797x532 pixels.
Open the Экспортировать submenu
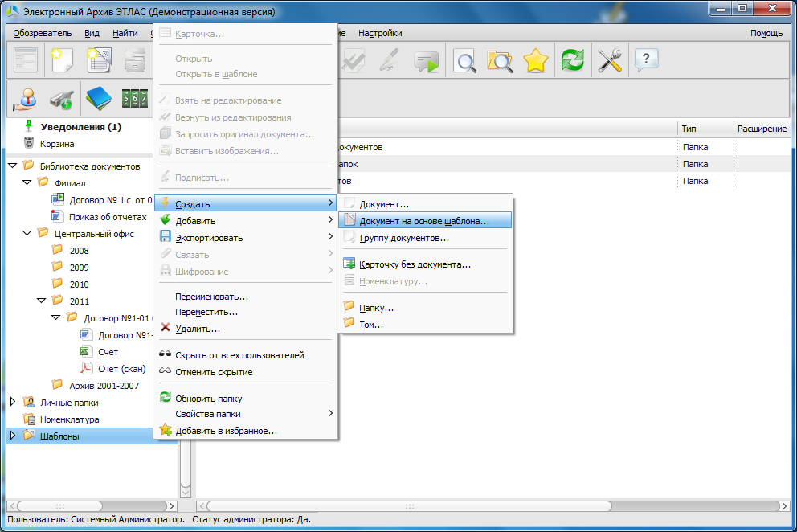[x=209, y=238]
